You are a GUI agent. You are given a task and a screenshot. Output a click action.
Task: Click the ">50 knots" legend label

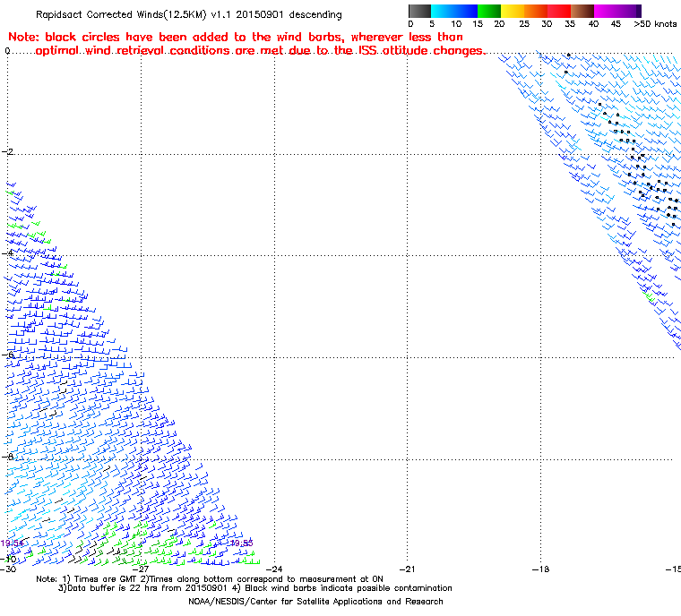655,24
